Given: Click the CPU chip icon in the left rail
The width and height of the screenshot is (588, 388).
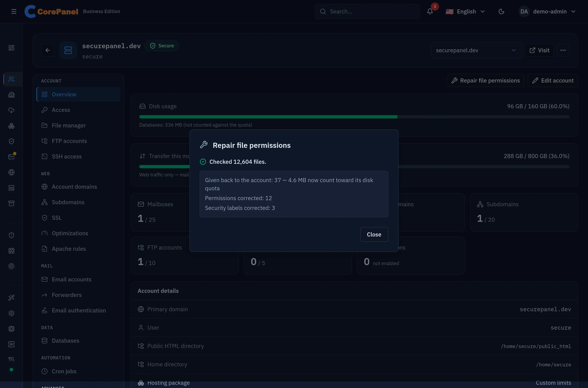Looking at the screenshot, I should [11, 329].
